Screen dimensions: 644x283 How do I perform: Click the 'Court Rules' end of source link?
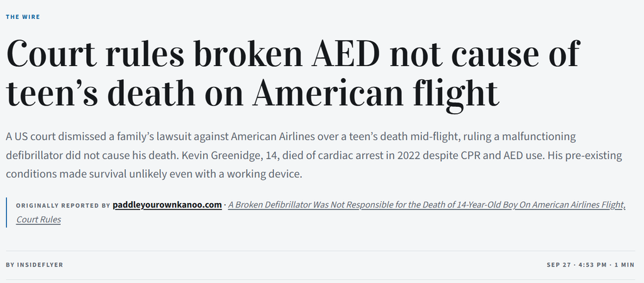pos(38,219)
